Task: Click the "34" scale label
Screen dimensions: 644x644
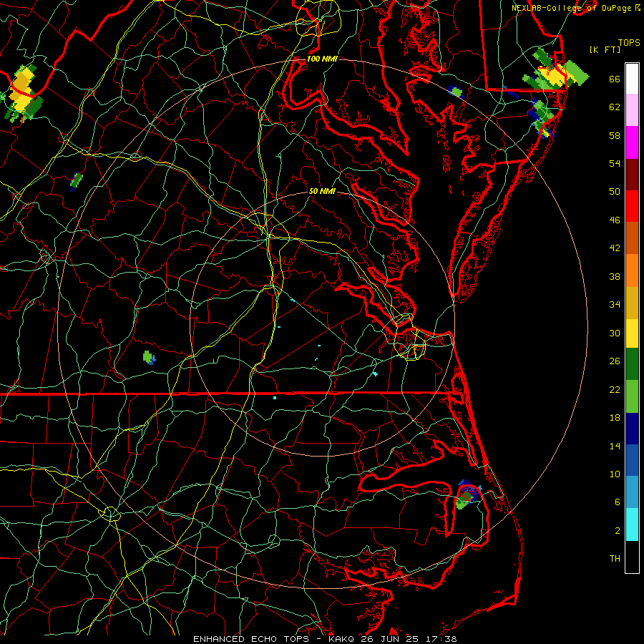Action: tap(615, 304)
